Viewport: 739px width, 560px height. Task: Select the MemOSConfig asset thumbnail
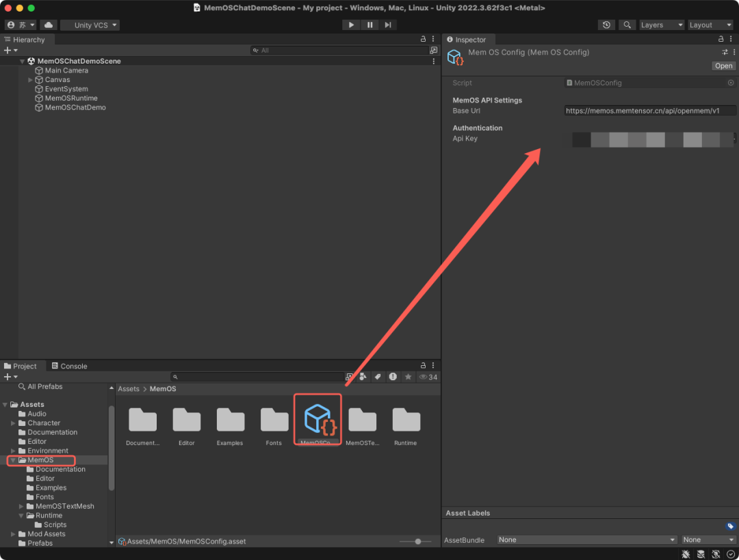[317, 420]
